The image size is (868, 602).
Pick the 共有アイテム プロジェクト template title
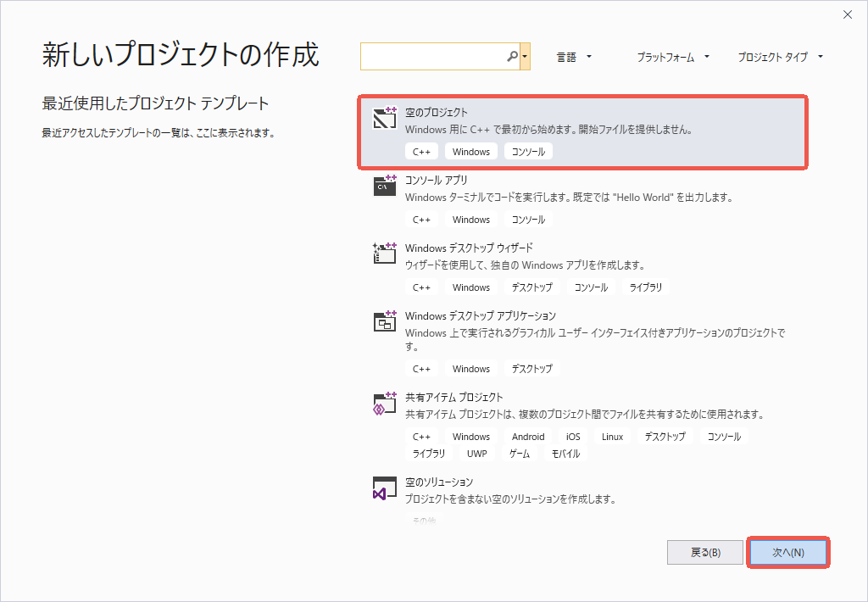click(453, 397)
